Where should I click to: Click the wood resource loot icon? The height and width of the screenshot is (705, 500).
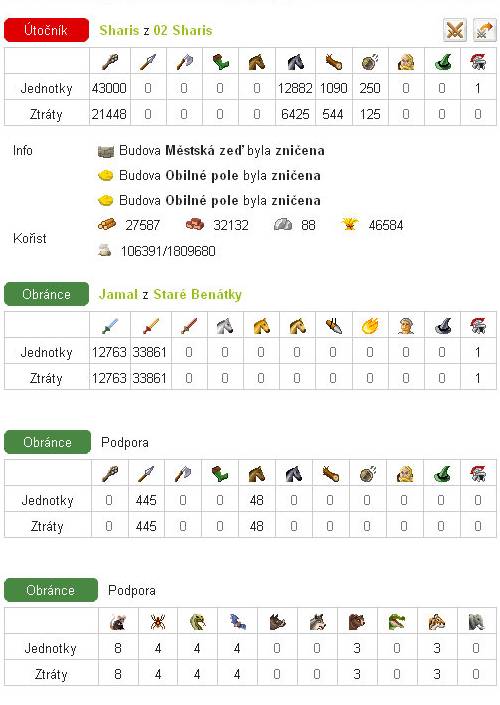107,224
